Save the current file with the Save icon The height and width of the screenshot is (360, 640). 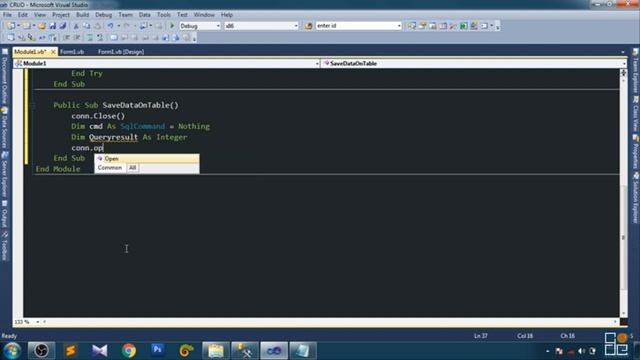[53, 26]
